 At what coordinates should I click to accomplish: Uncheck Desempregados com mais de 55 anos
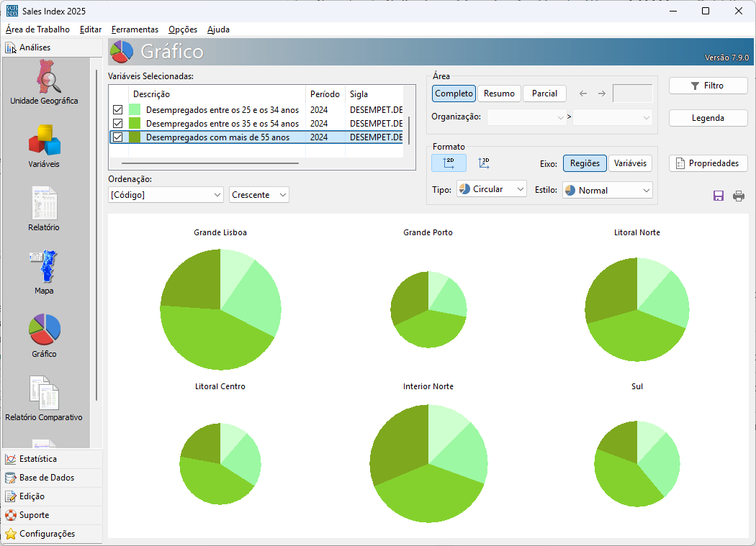[x=118, y=137]
